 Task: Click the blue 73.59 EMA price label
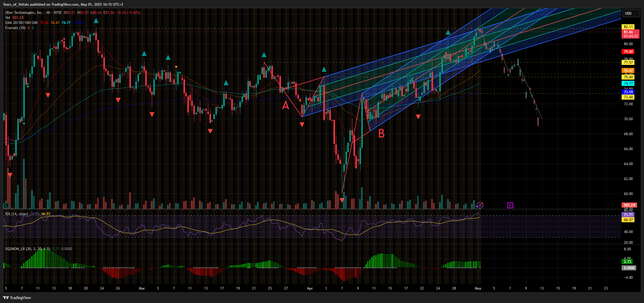point(628,92)
